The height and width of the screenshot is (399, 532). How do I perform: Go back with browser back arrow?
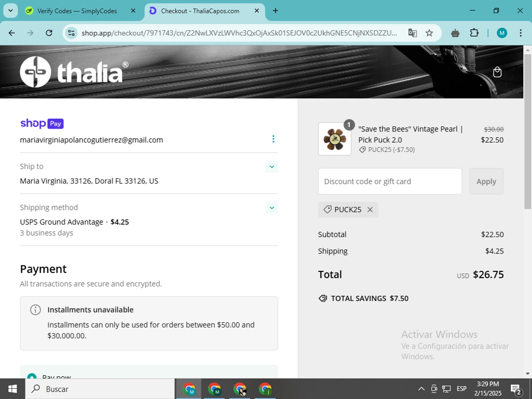12,33
